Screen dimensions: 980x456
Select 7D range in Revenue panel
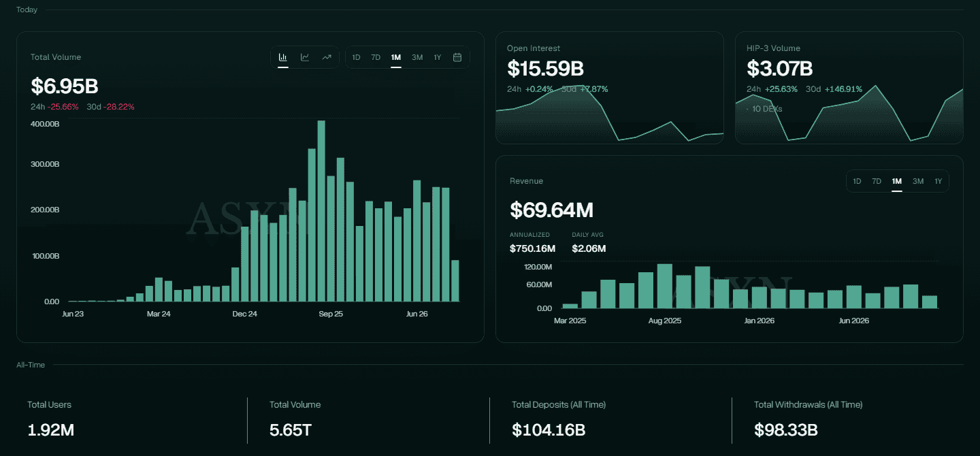(877, 181)
